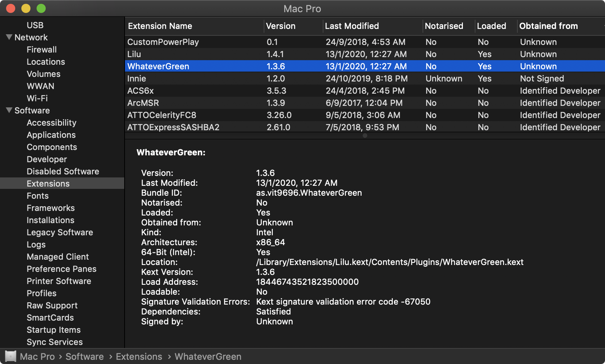Image resolution: width=605 pixels, height=364 pixels.
Task: Select Frameworks in sidebar
Action: (x=51, y=208)
